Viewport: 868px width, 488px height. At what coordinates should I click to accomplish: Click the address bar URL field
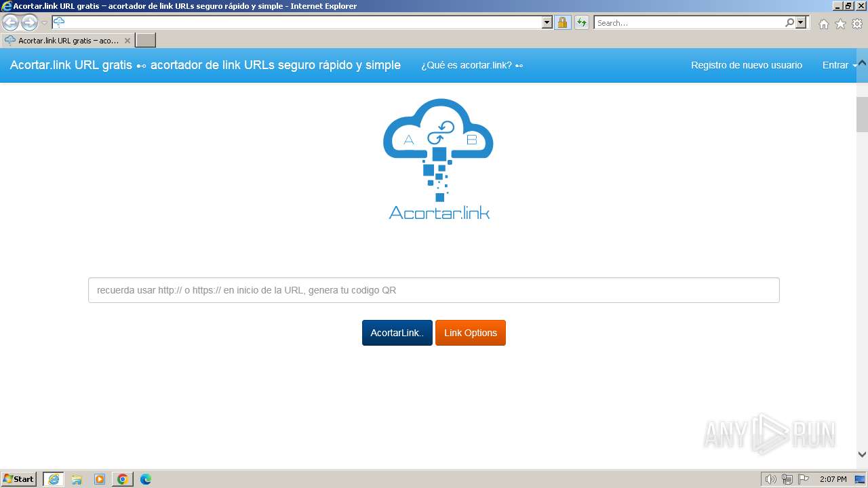coord(296,22)
